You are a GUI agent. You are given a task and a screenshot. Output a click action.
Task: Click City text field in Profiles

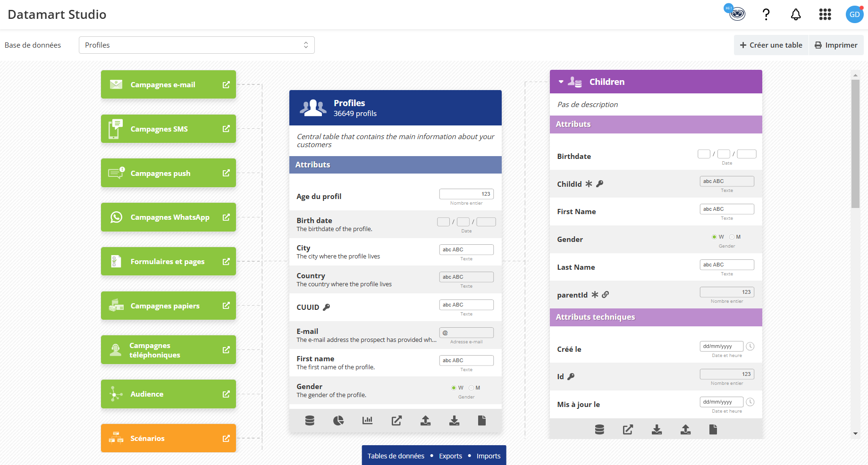[x=466, y=249]
